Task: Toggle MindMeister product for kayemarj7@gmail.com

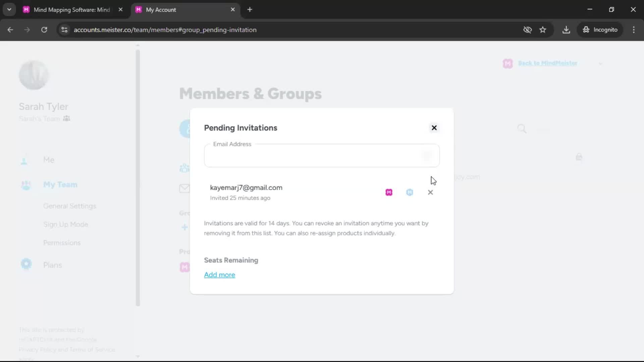Action: click(x=389, y=192)
